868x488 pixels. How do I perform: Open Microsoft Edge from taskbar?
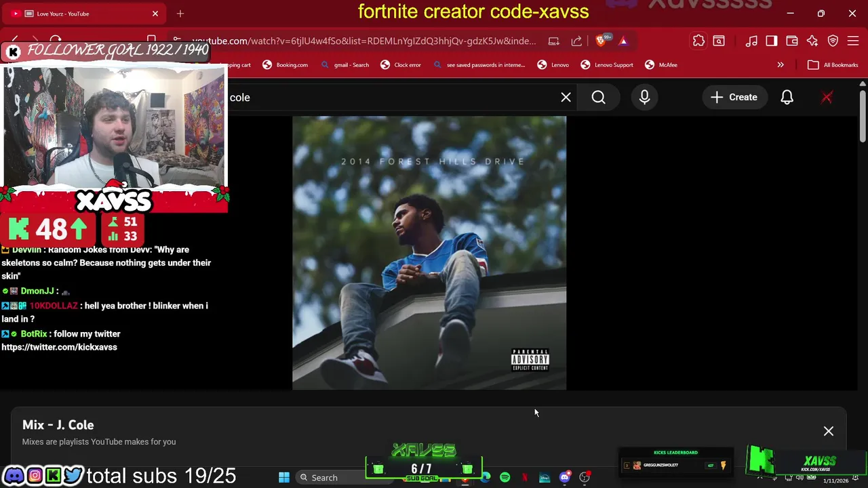(x=486, y=478)
